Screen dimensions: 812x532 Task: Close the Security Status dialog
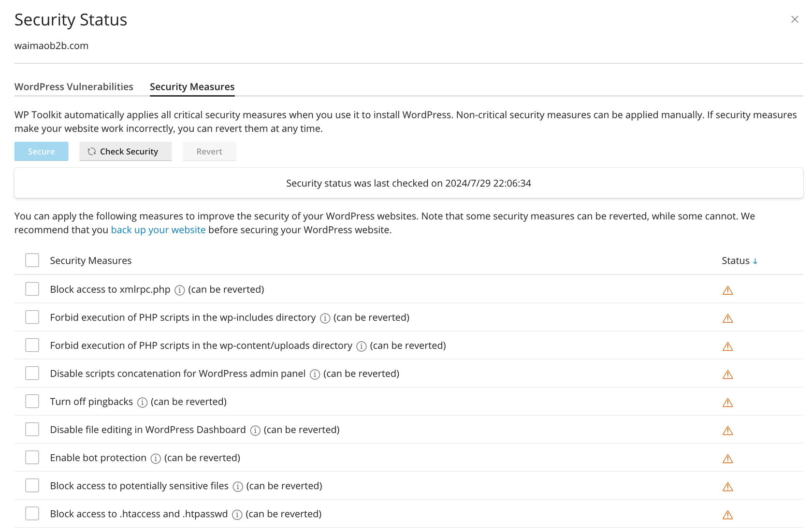click(x=795, y=19)
